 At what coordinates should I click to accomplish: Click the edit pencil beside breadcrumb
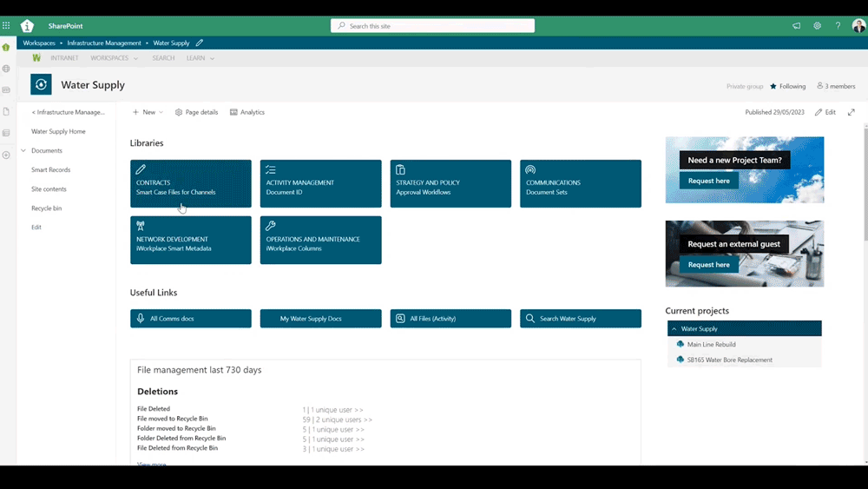tap(200, 43)
